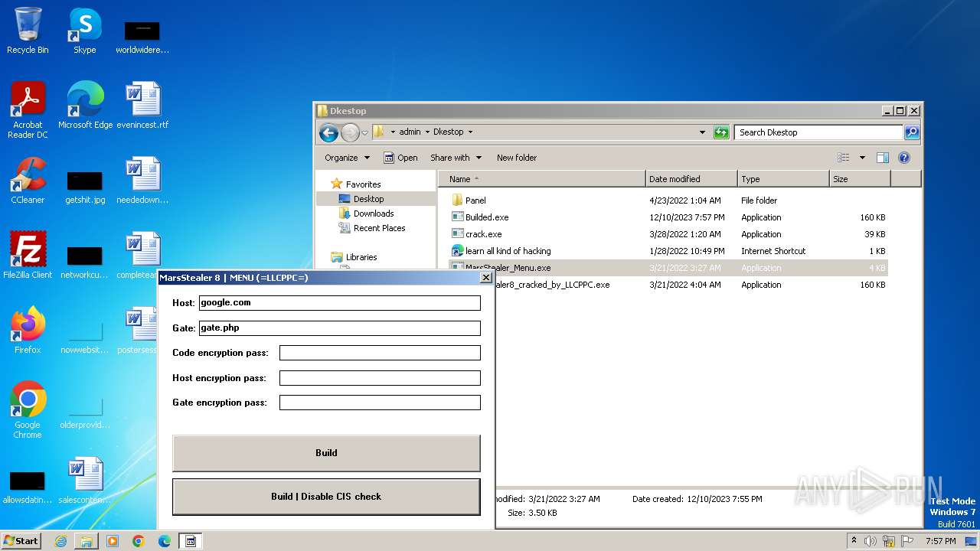Open Recent Places in navigation pane
The width and height of the screenshot is (980, 551).
[379, 228]
